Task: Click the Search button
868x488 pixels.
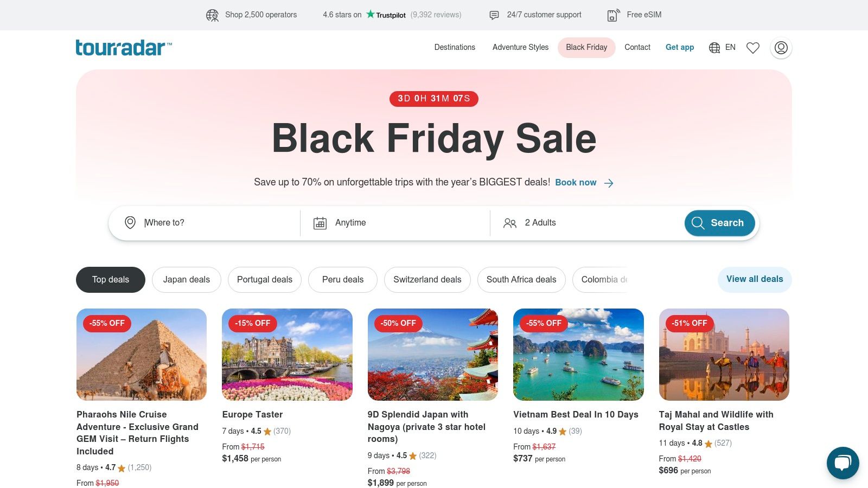Action: coord(719,223)
